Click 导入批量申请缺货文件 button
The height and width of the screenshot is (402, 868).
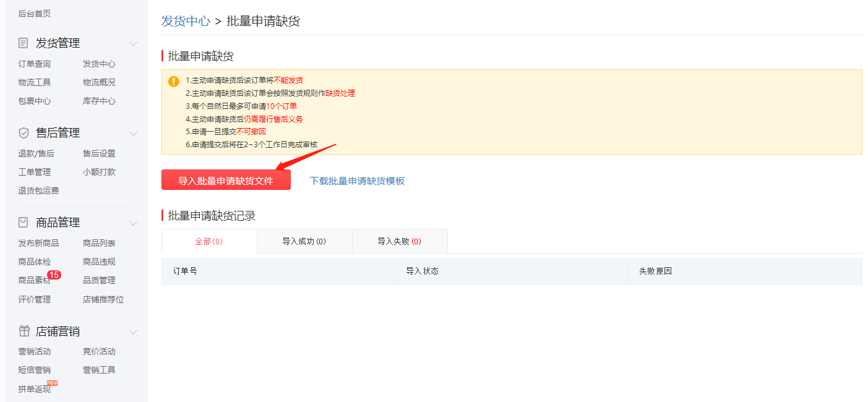[x=226, y=180]
